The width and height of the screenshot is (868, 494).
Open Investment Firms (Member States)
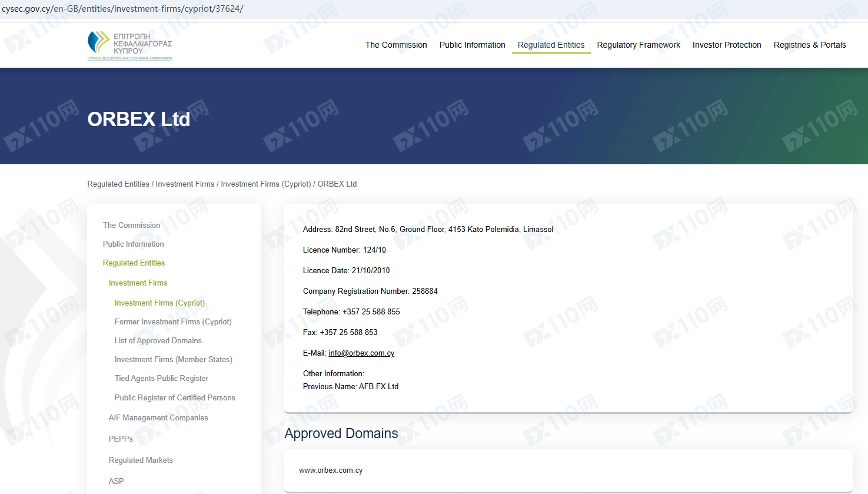tap(173, 359)
